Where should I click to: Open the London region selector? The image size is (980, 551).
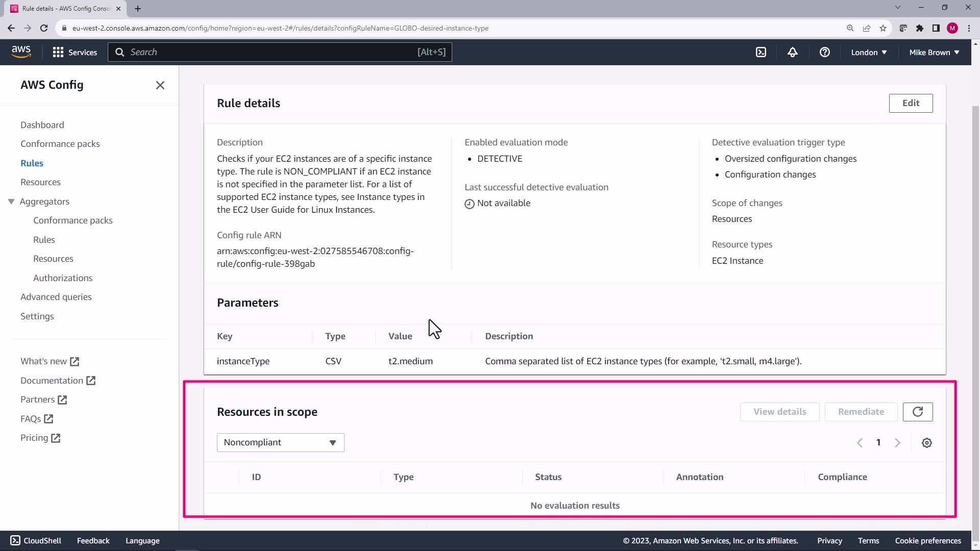(869, 52)
